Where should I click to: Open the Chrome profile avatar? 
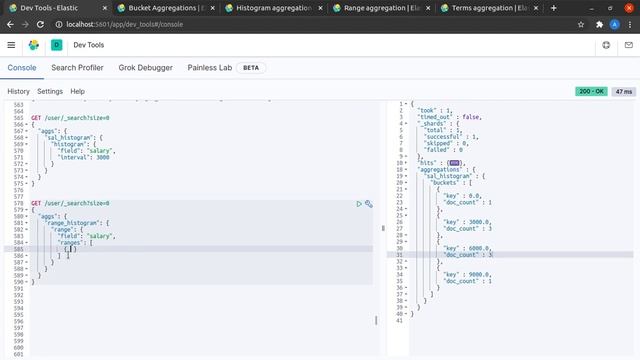[x=615, y=24]
